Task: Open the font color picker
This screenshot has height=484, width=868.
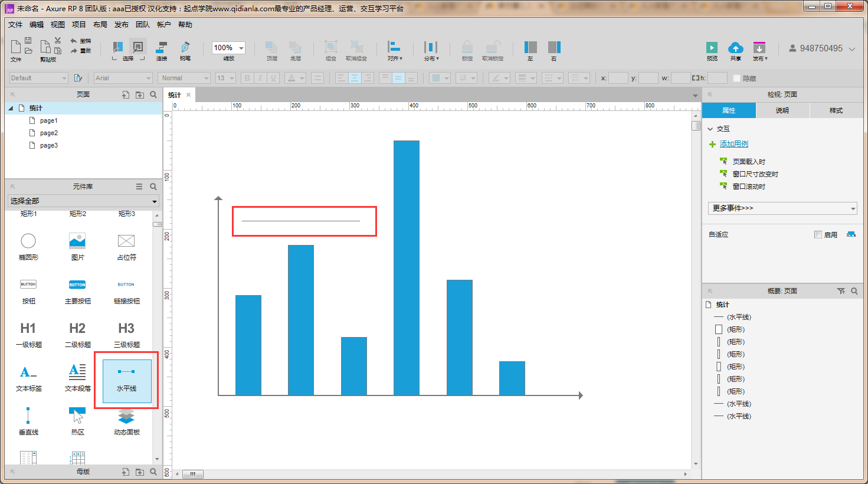Action: pyautogui.click(x=294, y=78)
